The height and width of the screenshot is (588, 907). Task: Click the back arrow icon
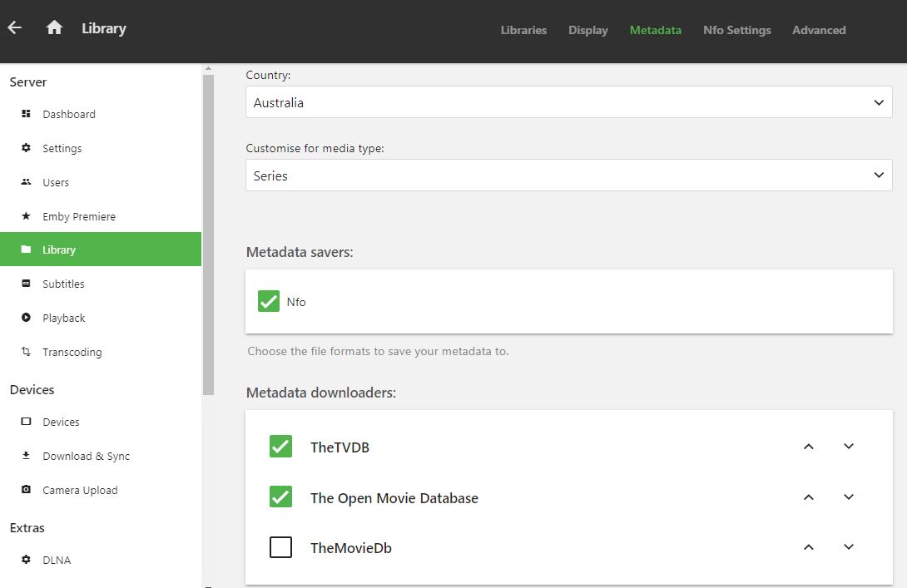14,27
